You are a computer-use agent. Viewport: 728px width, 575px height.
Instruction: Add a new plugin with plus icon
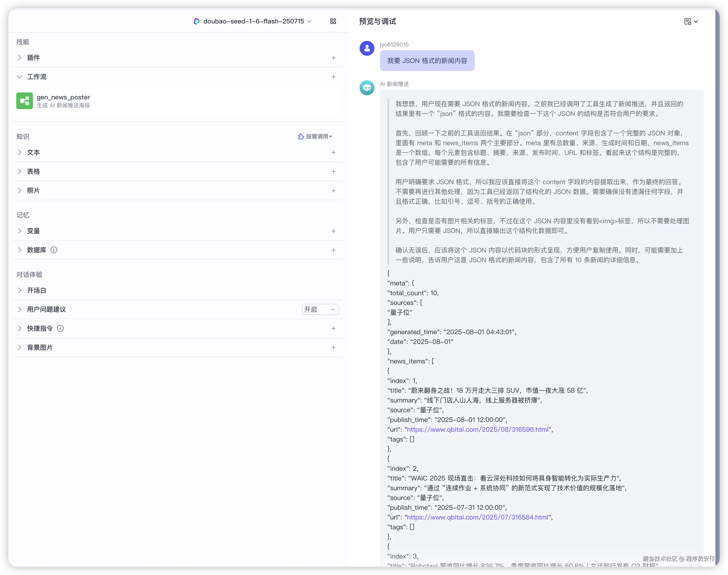click(x=333, y=58)
